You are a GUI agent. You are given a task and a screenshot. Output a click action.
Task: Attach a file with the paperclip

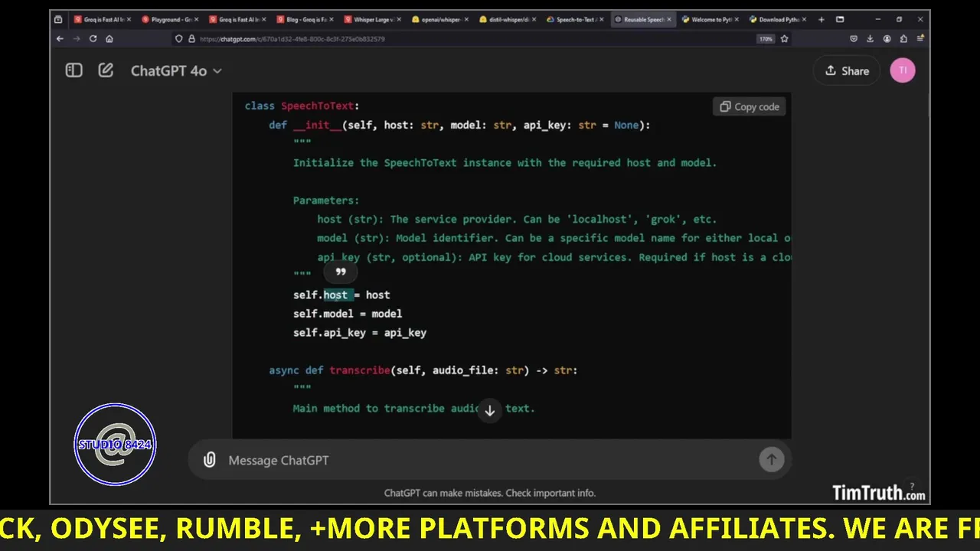tap(209, 460)
